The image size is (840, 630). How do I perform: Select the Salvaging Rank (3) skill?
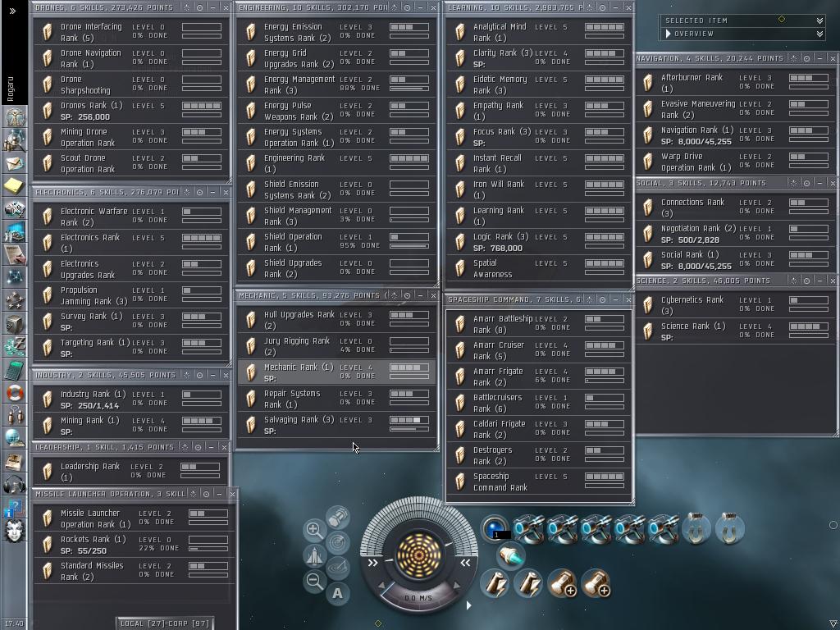point(336,425)
